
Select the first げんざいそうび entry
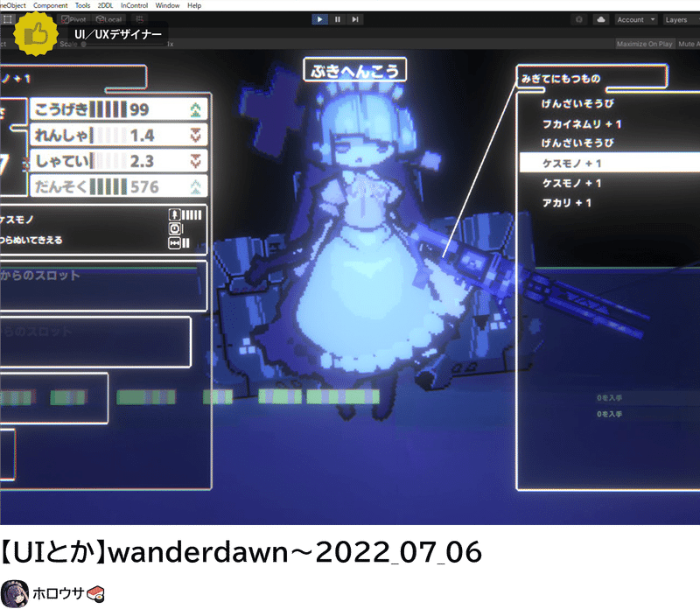[577, 103]
